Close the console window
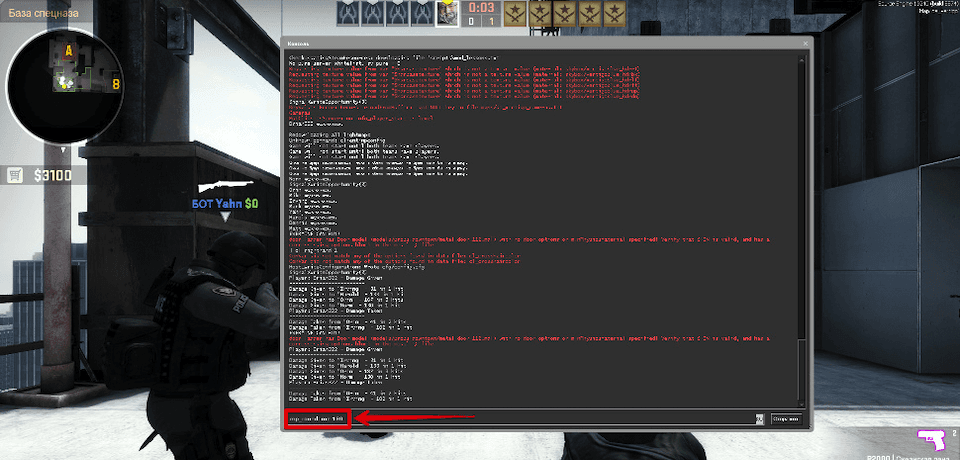The width and height of the screenshot is (960, 460). coord(806,43)
